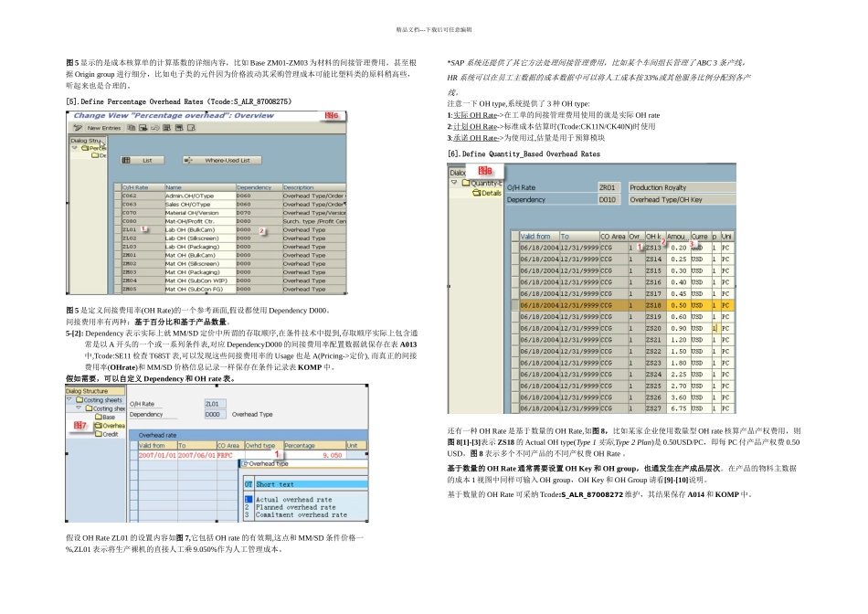Click the 'Short text' popup column header
868x614 pixels.
tap(311, 484)
